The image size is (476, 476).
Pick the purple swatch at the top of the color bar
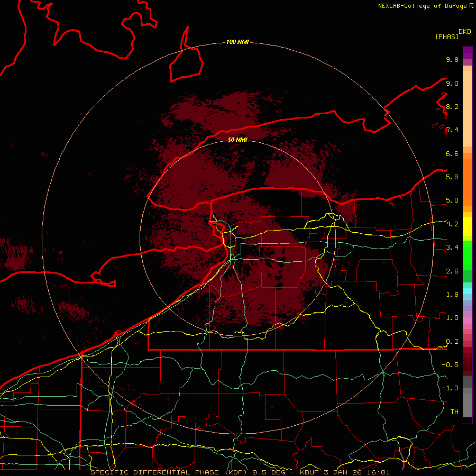click(467, 53)
